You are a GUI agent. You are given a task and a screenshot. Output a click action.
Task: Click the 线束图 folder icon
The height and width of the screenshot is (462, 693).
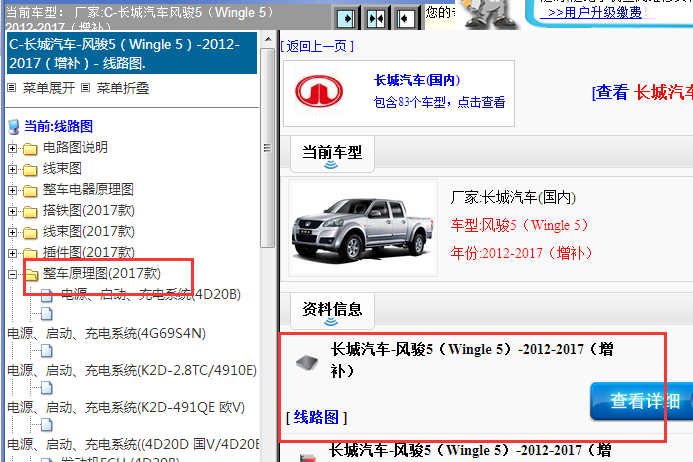click(x=30, y=170)
